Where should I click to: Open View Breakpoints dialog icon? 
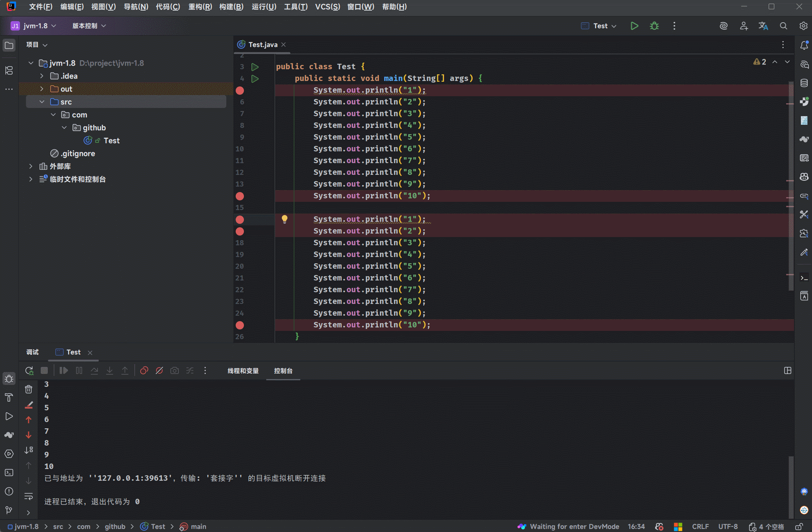click(144, 370)
